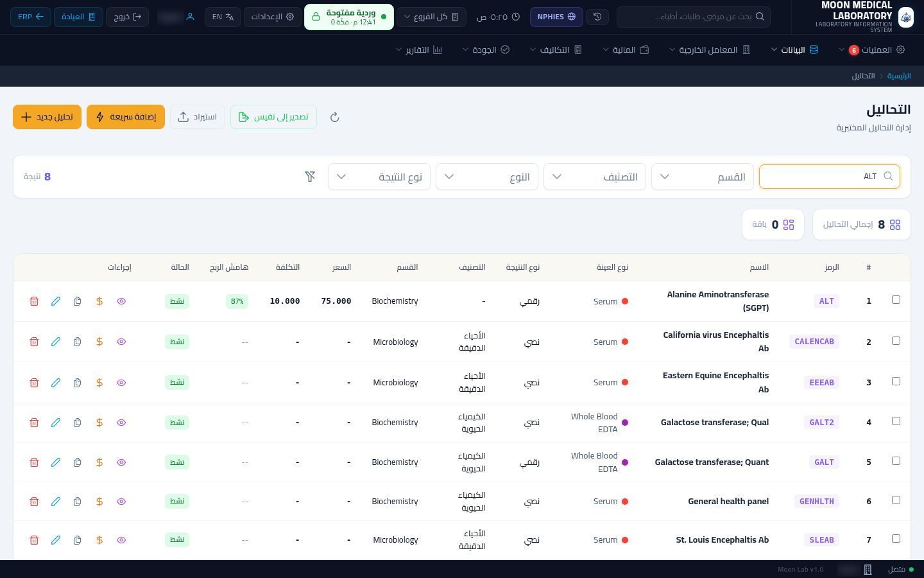Edit the GALT2 test with pencil icon

(56, 423)
